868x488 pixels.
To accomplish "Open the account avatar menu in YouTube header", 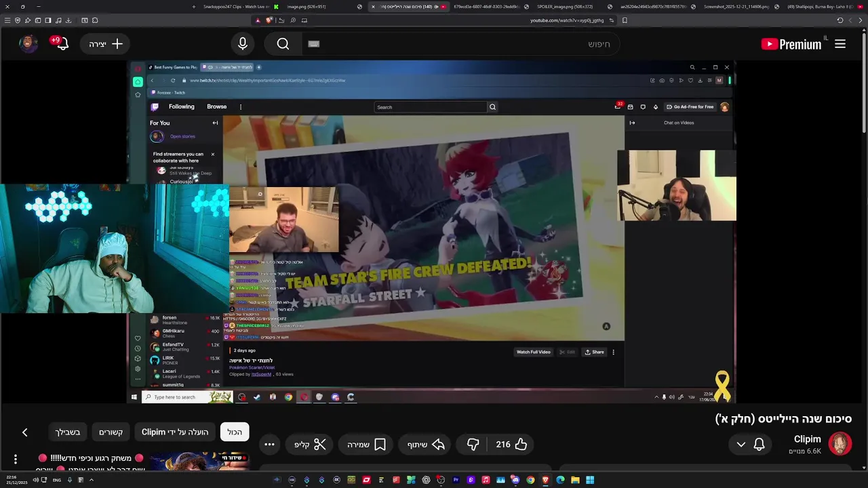I will click(x=28, y=43).
